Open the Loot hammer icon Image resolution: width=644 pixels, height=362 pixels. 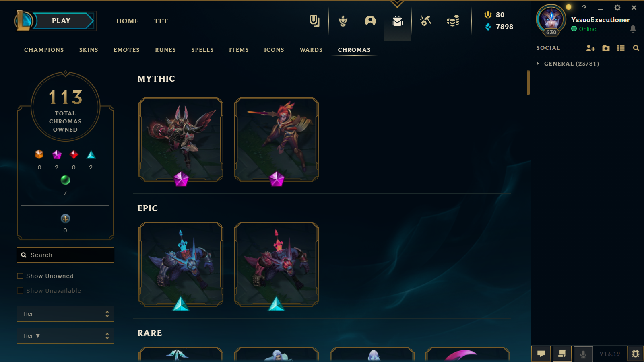click(425, 21)
